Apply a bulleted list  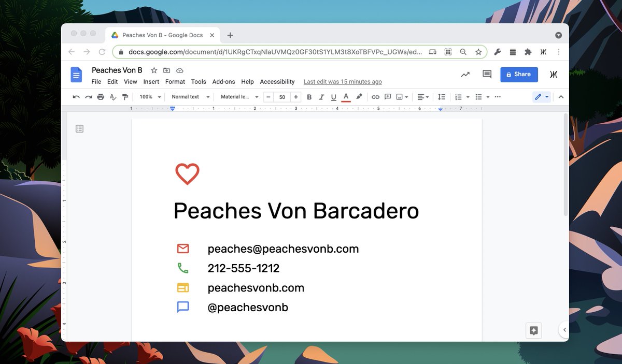pyautogui.click(x=478, y=97)
